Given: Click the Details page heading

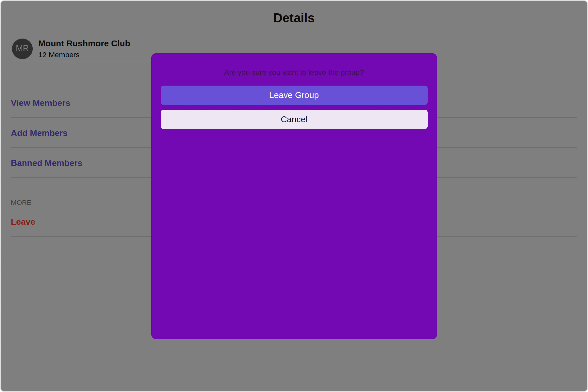Looking at the screenshot, I should click(294, 18).
